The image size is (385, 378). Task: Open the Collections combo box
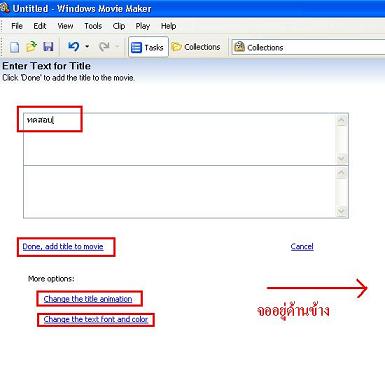tap(308, 47)
